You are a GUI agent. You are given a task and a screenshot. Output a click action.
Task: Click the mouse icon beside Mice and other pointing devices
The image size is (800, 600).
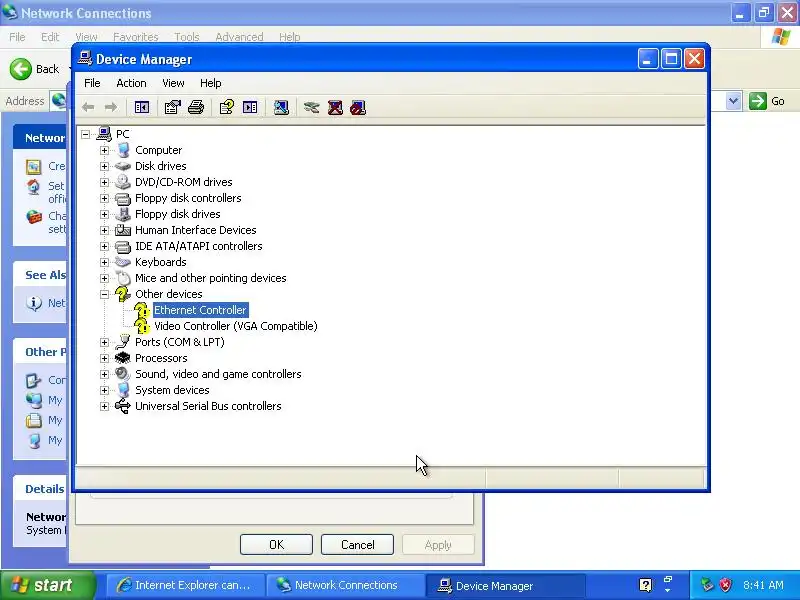(123, 278)
